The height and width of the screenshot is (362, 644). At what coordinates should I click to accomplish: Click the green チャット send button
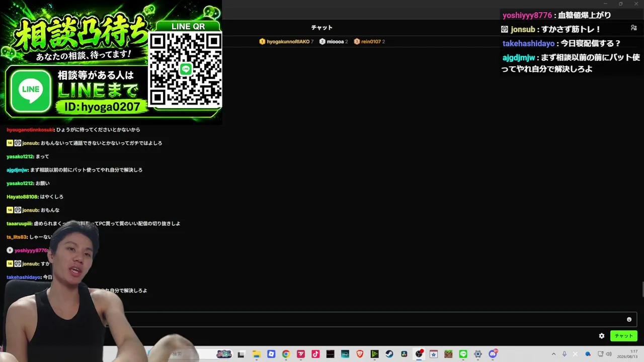tap(624, 336)
